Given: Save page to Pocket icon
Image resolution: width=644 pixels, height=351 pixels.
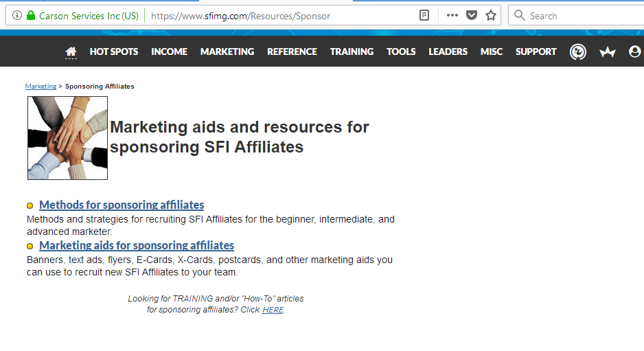Looking at the screenshot, I should click(x=472, y=16).
